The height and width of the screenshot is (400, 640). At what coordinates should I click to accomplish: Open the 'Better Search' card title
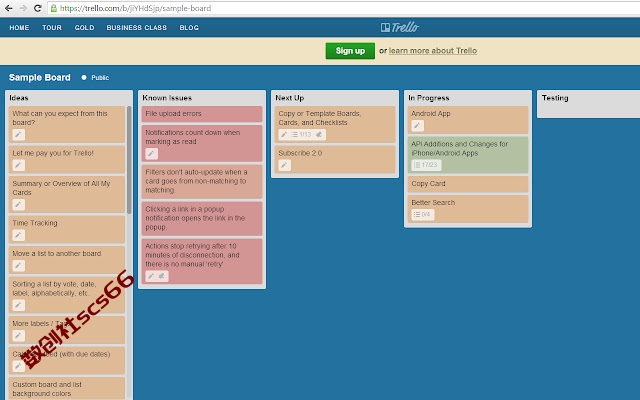[x=433, y=202]
